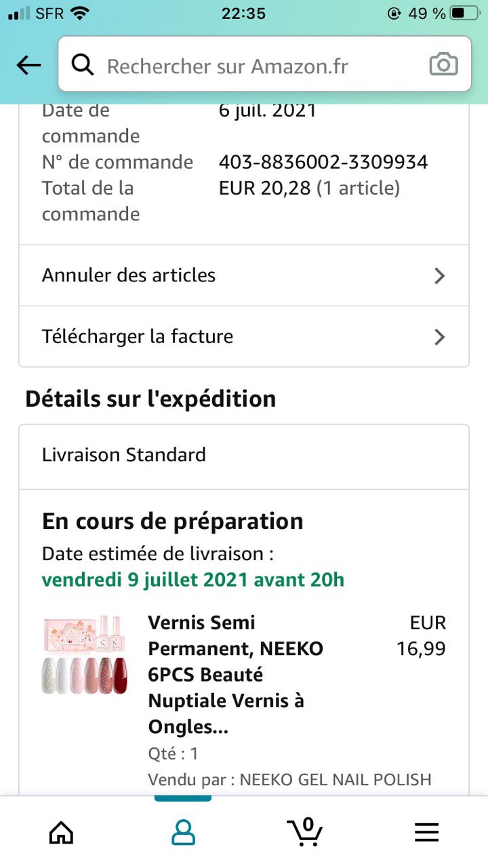Open the account profile icon
The image size is (488, 868).
point(183,831)
